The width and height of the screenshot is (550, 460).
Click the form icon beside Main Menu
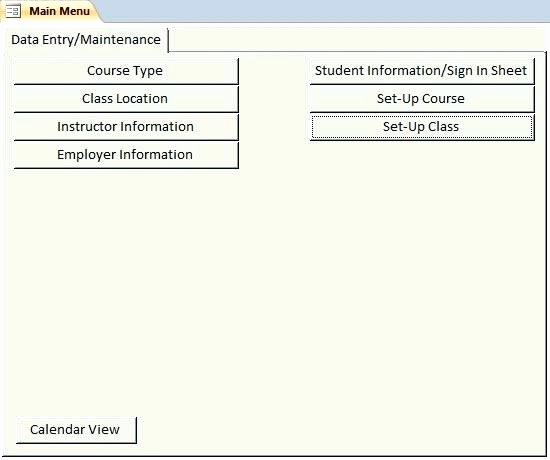coord(13,11)
